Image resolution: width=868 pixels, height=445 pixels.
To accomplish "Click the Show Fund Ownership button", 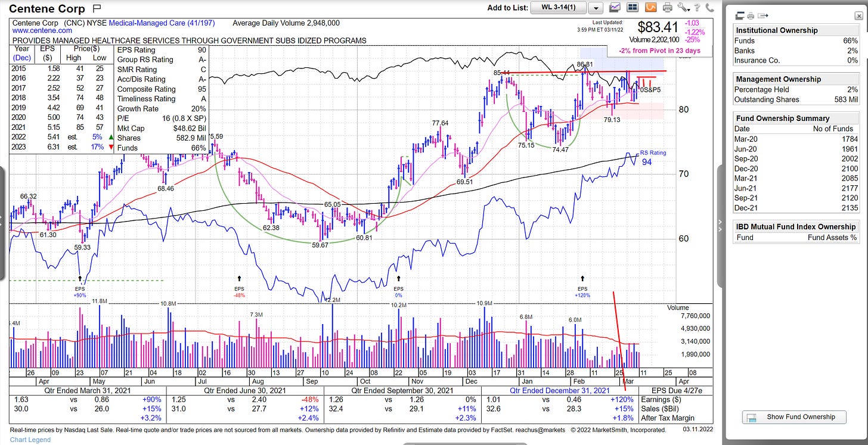I will tap(795, 417).
